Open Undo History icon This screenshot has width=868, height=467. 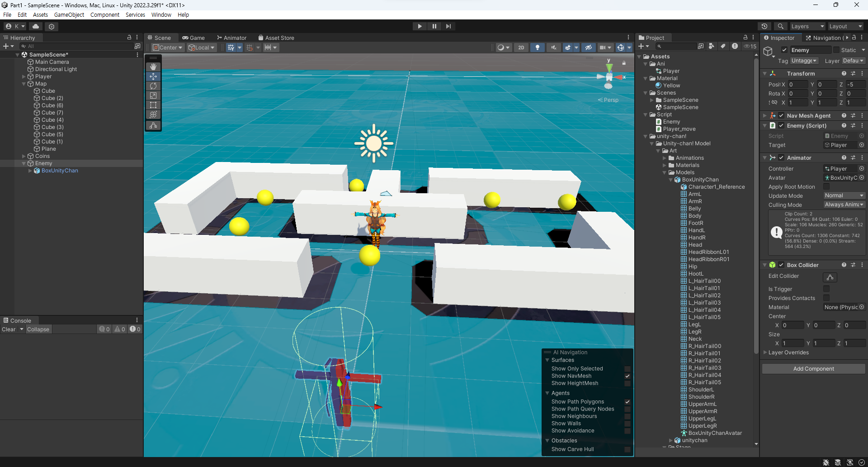764,26
